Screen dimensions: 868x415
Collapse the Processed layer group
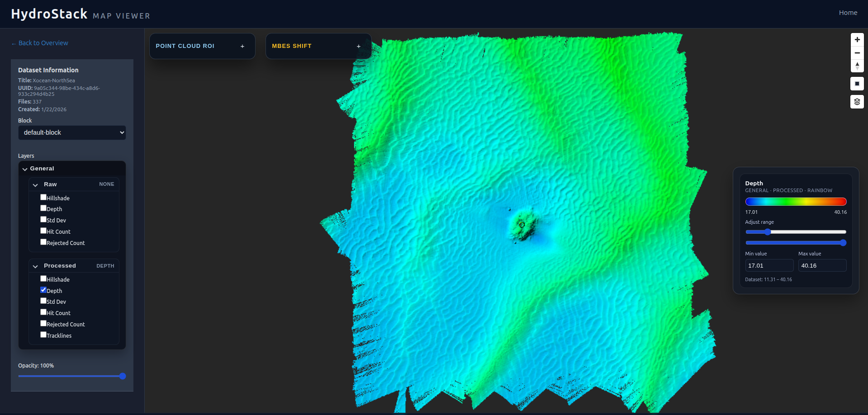[36, 266]
